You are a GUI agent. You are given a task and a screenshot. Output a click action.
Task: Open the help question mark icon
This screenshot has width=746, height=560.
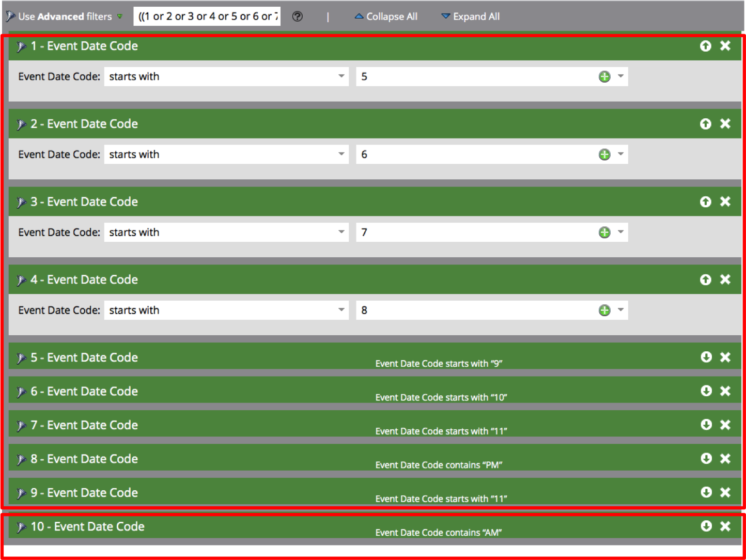pos(298,17)
